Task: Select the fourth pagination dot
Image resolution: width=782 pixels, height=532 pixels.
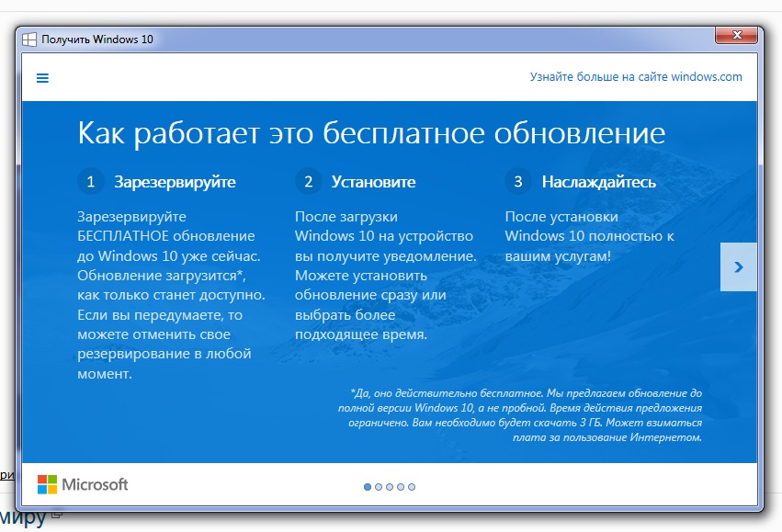Action: [401, 487]
